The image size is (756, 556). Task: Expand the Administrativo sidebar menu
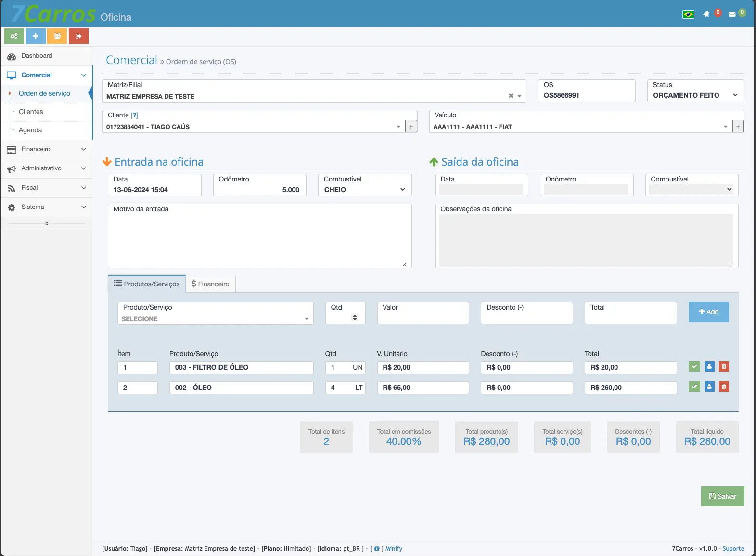point(47,168)
